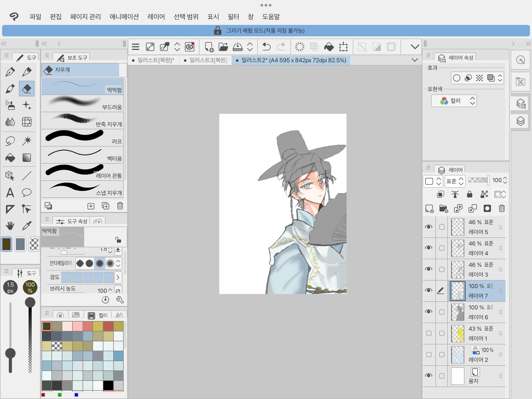
Task: Open the 컬러 expression color dropdown
Action: pos(454,101)
